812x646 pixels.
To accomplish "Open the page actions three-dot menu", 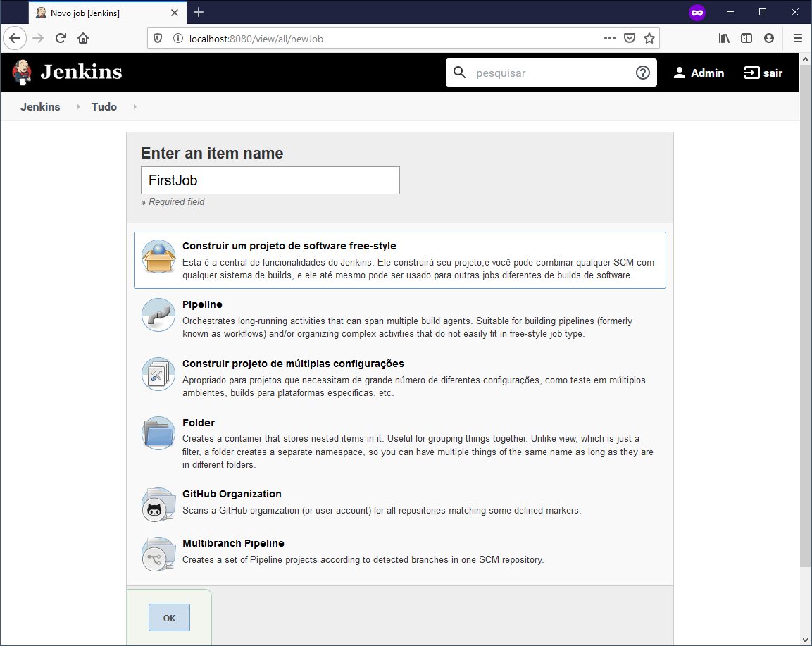I will 610,38.
